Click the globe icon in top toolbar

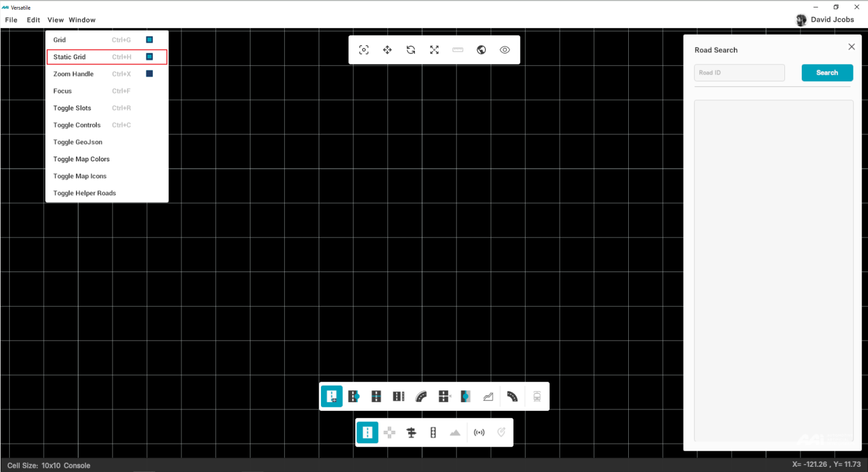coord(481,50)
